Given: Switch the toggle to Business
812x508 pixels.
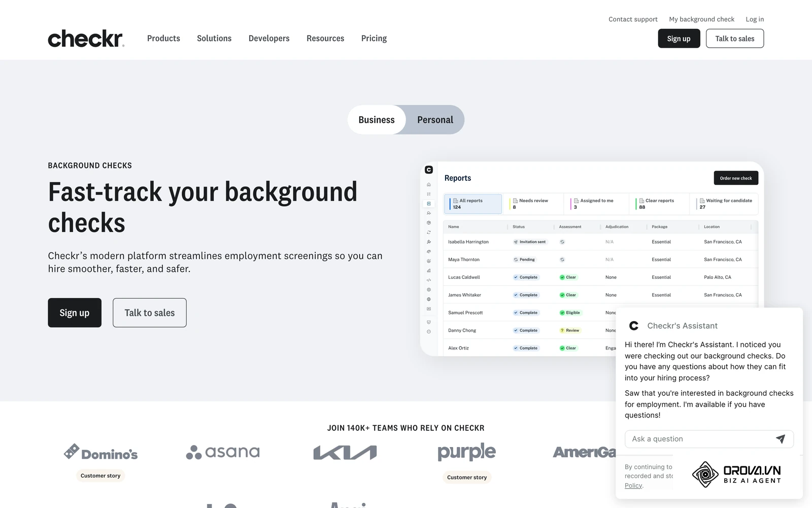Looking at the screenshot, I should coord(377,120).
